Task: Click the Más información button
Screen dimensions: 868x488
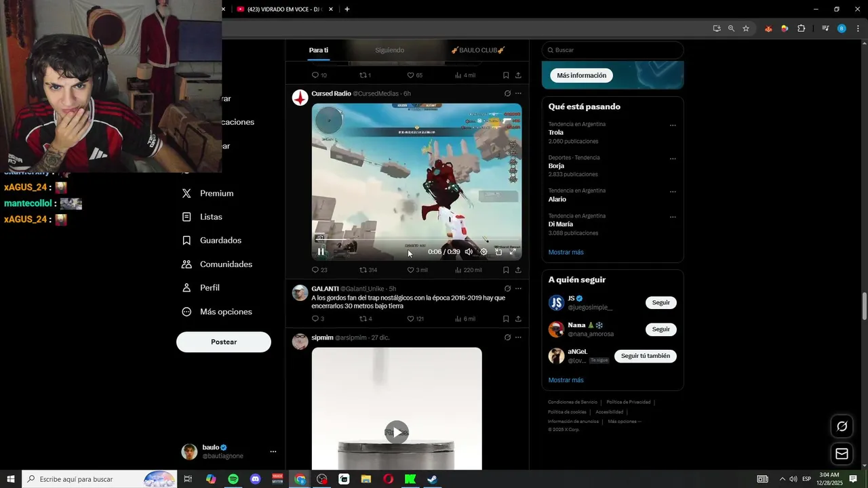Action: (582, 75)
